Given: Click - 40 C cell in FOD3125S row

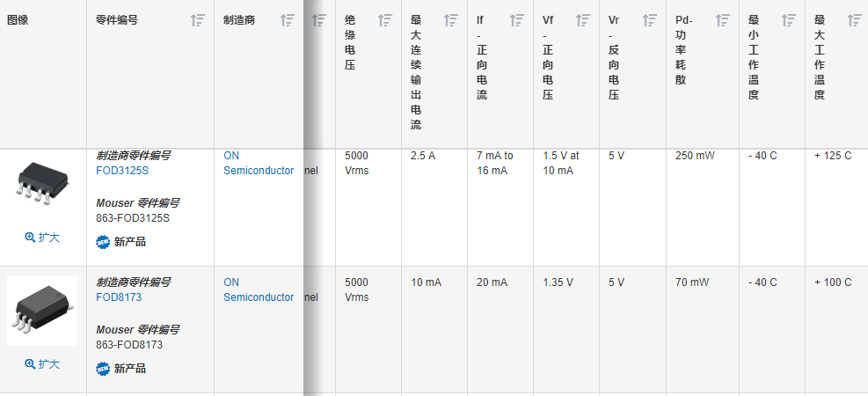Looking at the screenshot, I should pos(762,156).
